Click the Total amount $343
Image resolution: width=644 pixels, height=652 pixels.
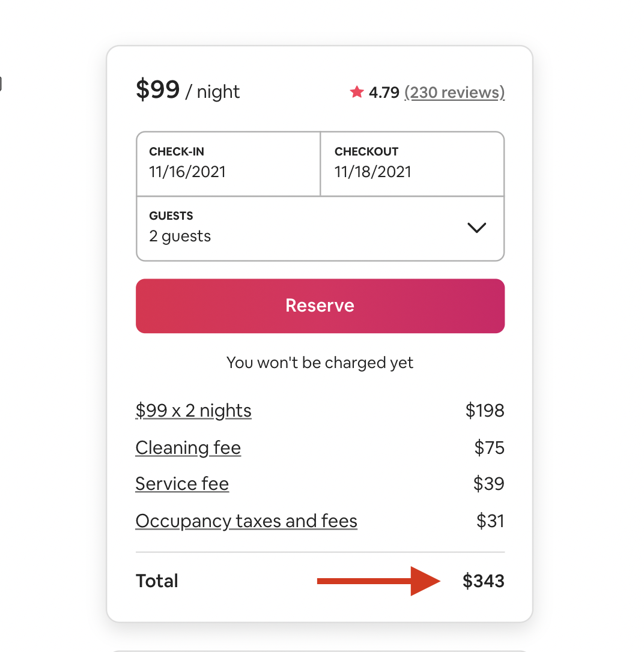483,581
